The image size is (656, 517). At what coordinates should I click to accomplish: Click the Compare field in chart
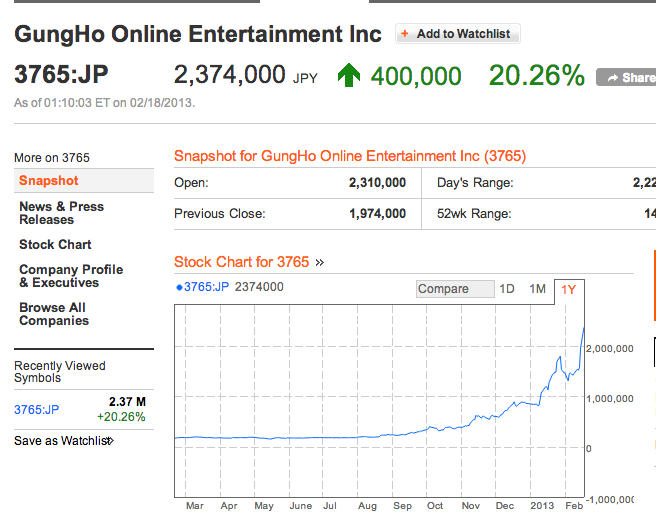[455, 289]
